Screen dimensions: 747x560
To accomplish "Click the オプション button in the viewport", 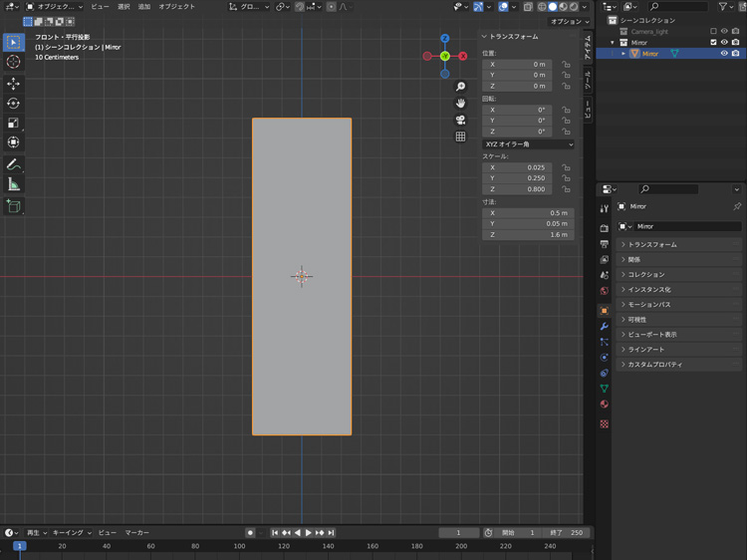I will pos(570,21).
